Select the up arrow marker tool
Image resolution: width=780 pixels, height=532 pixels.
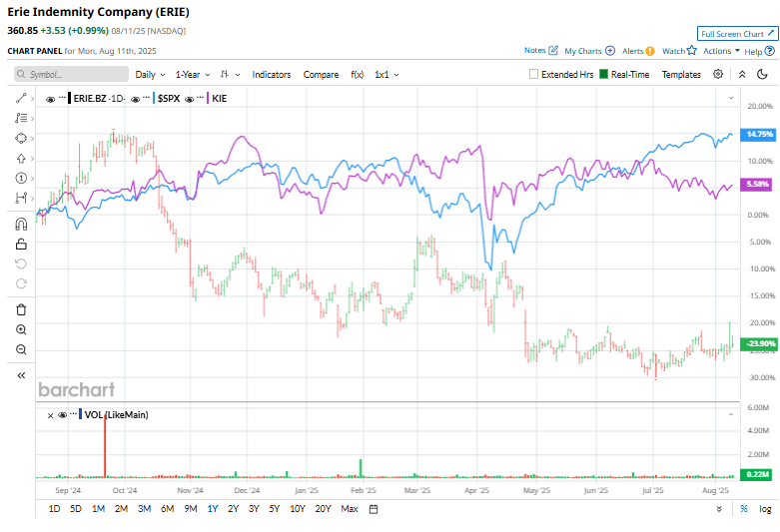[x=21, y=159]
